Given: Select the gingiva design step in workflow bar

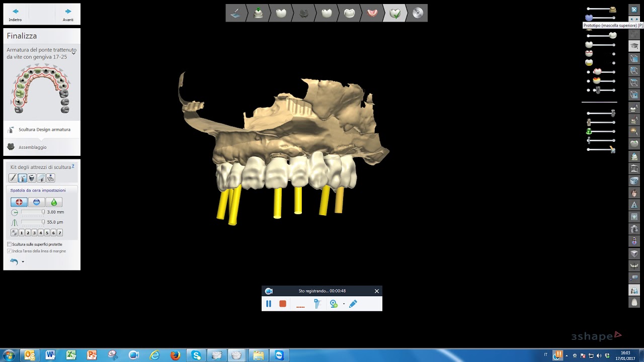Looking at the screenshot, I should tap(371, 14).
